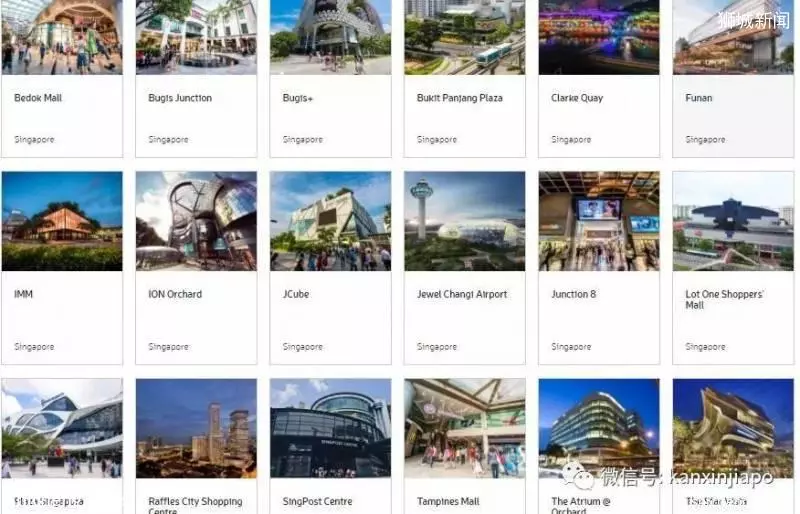Open the JCube mall photo
The height and width of the screenshot is (514, 800).
331,221
